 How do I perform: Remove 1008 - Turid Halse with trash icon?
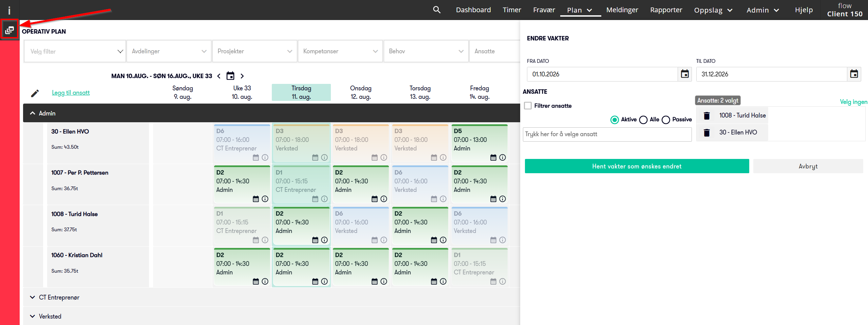coord(707,115)
